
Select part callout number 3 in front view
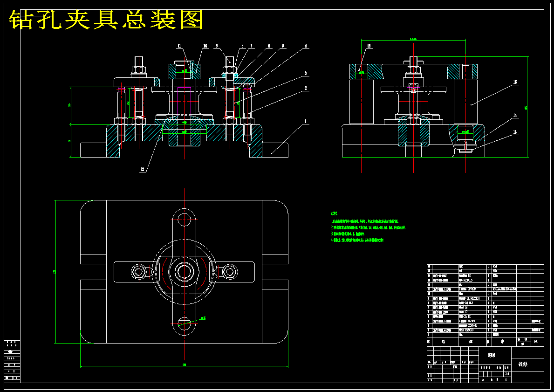click(306, 74)
